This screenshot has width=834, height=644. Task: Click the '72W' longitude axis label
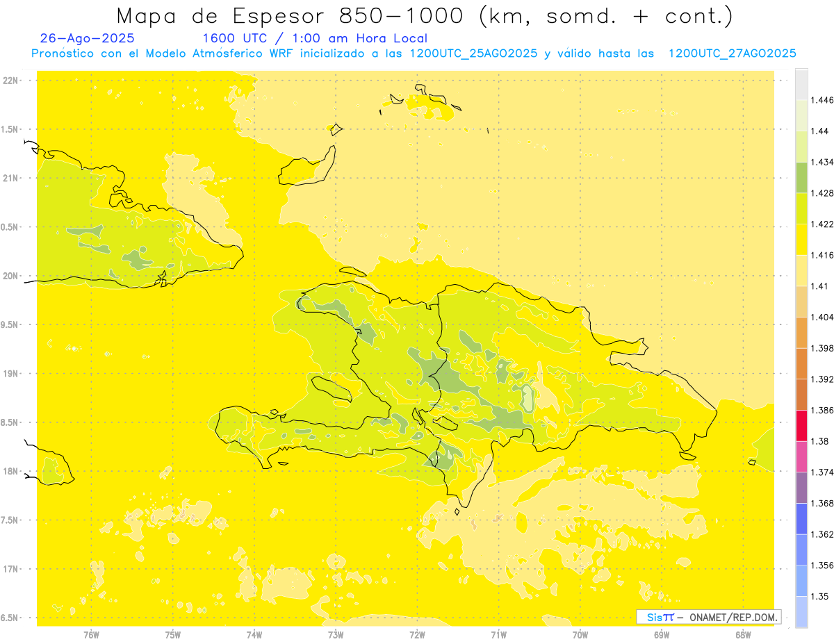click(x=417, y=634)
